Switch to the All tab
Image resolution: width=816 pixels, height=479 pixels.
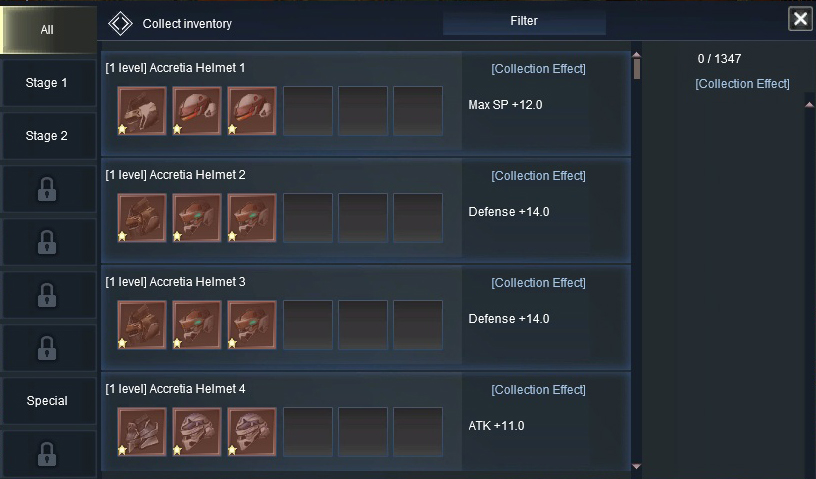tap(48, 30)
